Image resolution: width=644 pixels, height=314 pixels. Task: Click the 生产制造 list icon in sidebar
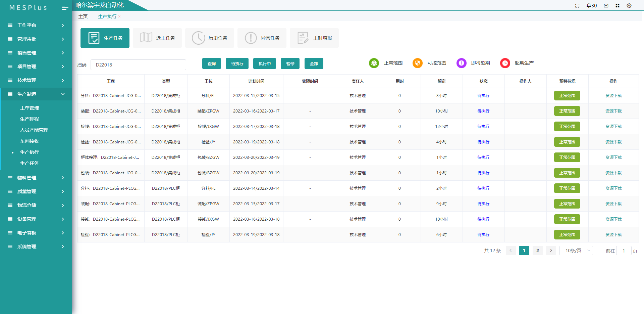[10, 94]
